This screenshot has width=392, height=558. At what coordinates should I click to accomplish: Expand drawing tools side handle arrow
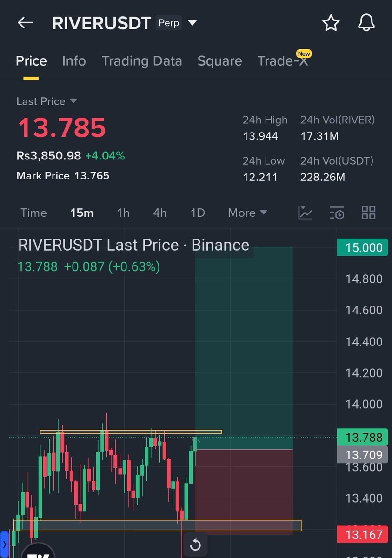pos(5,544)
